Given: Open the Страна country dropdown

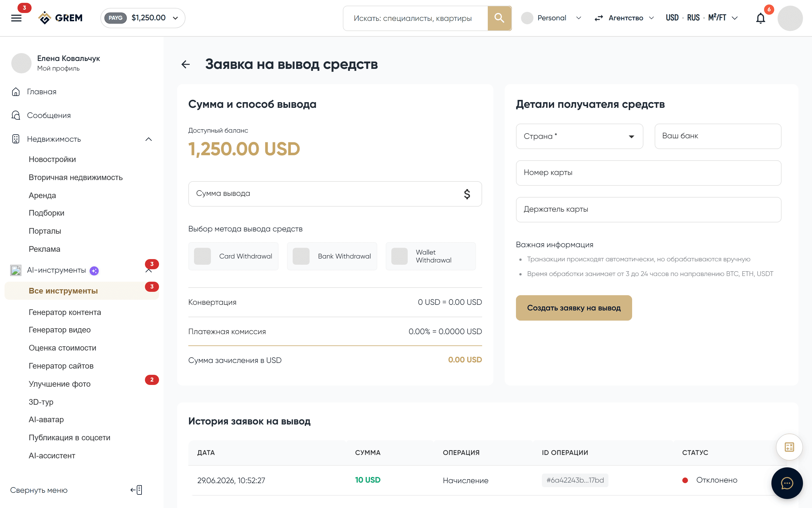Looking at the screenshot, I should [x=579, y=136].
